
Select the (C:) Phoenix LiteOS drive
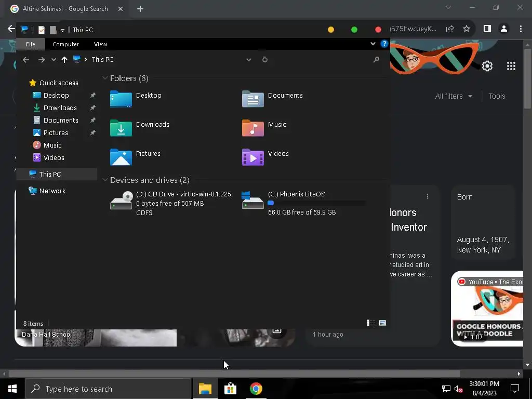pyautogui.click(x=303, y=203)
